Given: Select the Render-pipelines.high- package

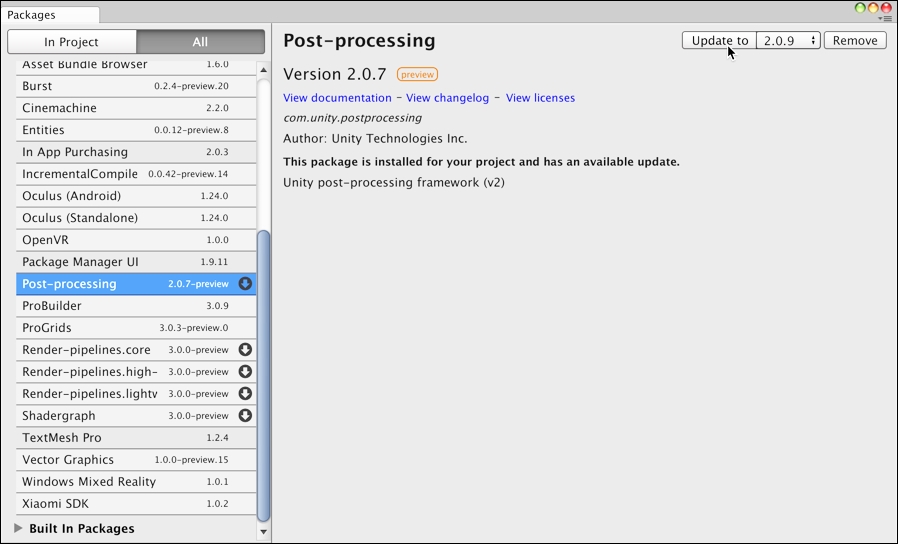Looking at the screenshot, I should tap(136, 372).
